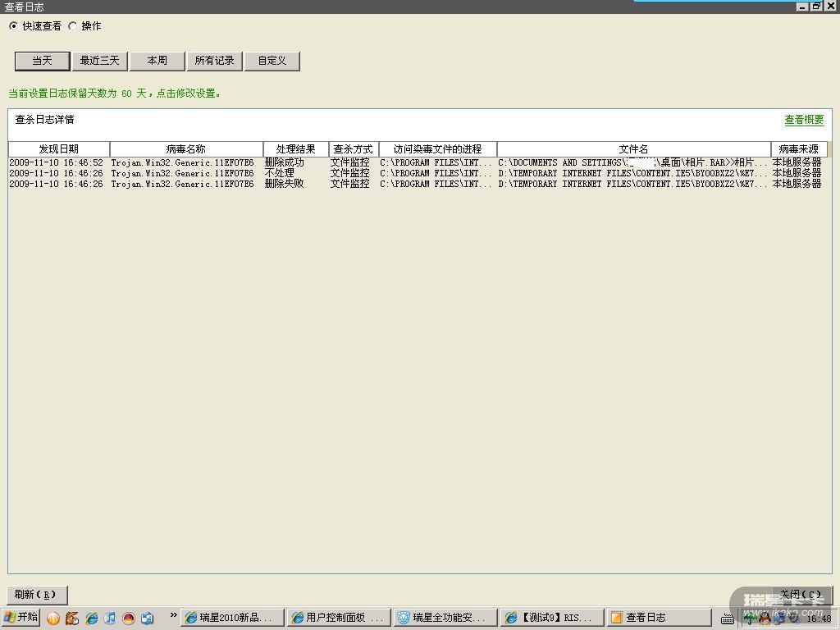Click the file path containing 桌面\相片.RAR
Image resolution: width=840 pixels, height=630 pixels.
632,162
